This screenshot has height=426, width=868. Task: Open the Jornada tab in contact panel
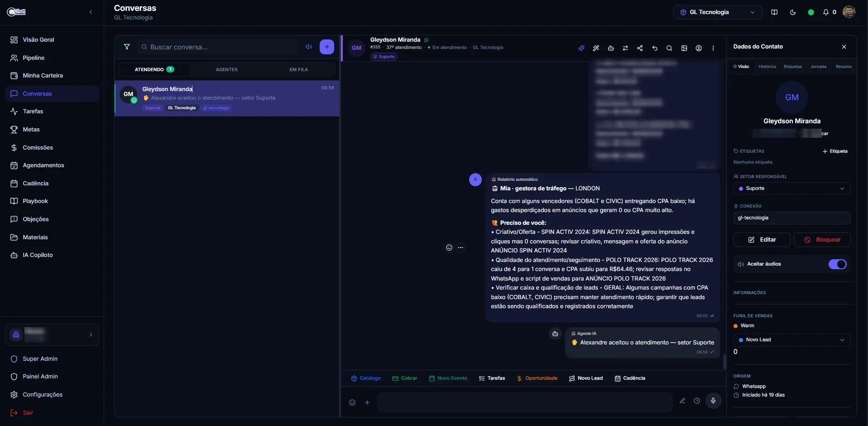[818, 67]
